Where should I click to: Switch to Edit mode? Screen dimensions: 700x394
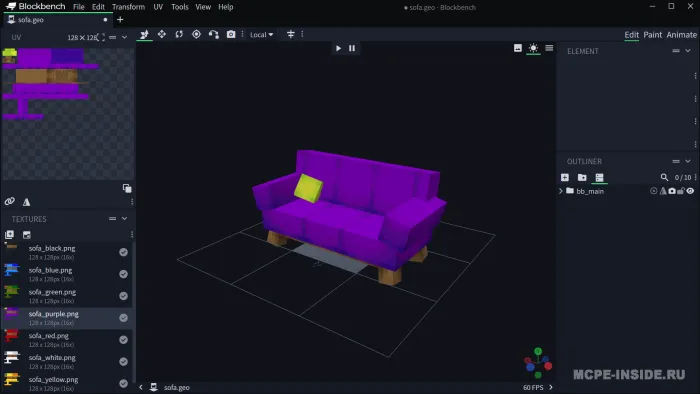631,35
